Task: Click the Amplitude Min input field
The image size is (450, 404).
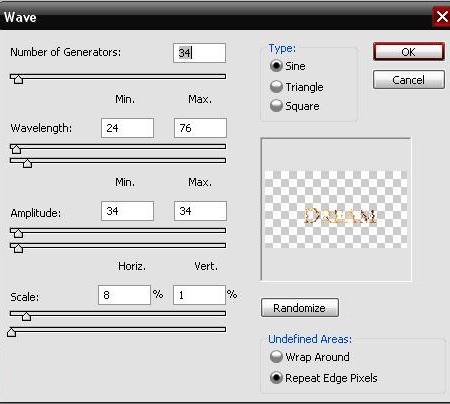Action: click(x=127, y=211)
